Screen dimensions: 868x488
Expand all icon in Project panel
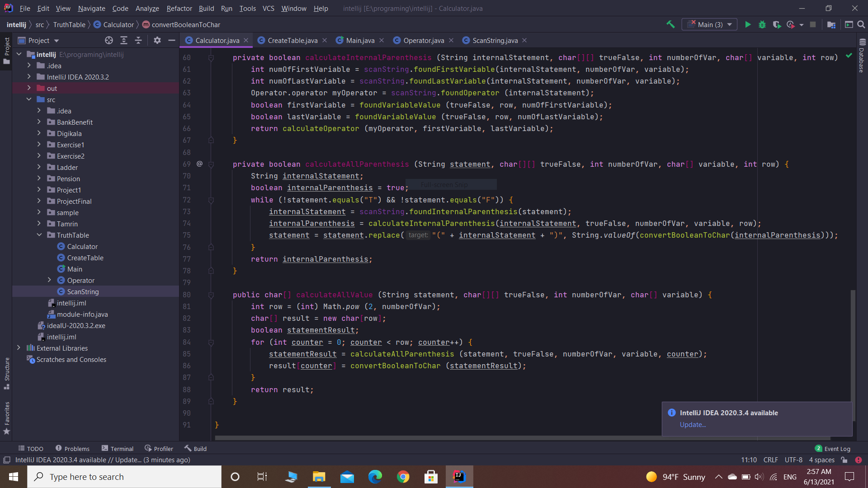click(124, 40)
